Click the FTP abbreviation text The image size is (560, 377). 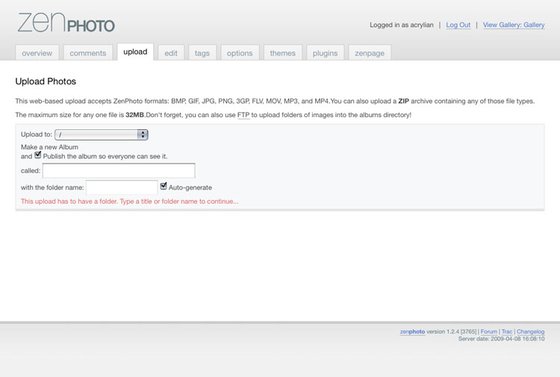pos(243,115)
